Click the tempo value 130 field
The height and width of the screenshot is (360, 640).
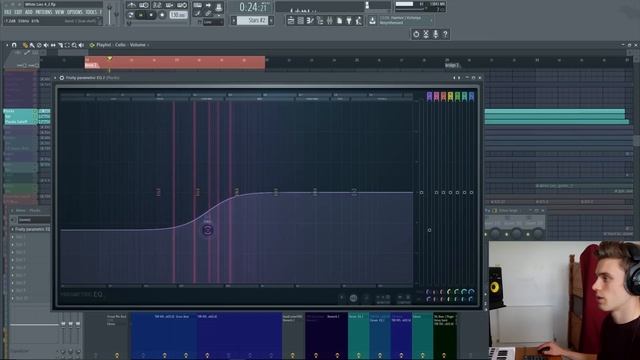tap(178, 15)
